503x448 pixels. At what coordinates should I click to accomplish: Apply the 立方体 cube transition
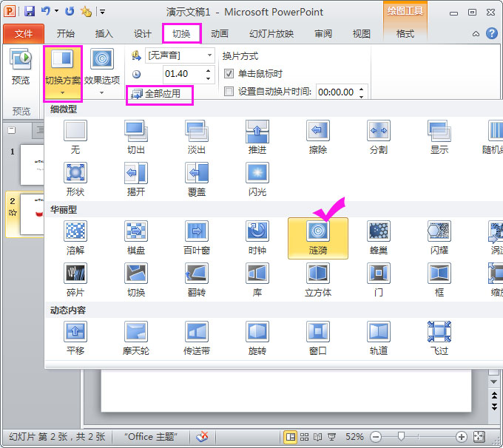(317, 280)
